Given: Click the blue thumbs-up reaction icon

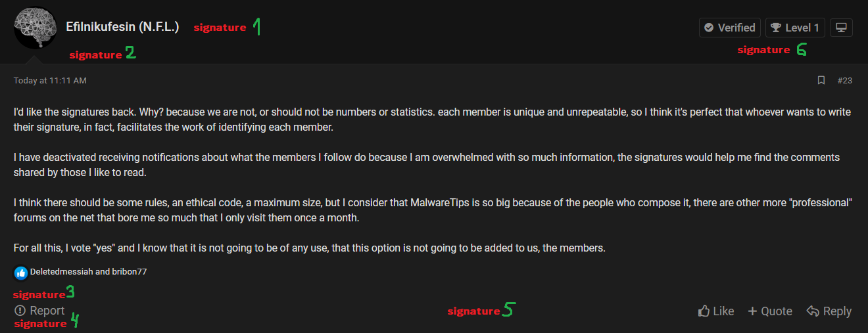Looking at the screenshot, I should click(x=21, y=272).
